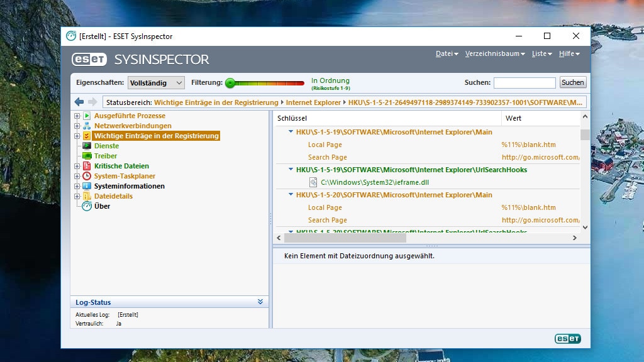Click the Dienste icon in tree

[87, 146]
